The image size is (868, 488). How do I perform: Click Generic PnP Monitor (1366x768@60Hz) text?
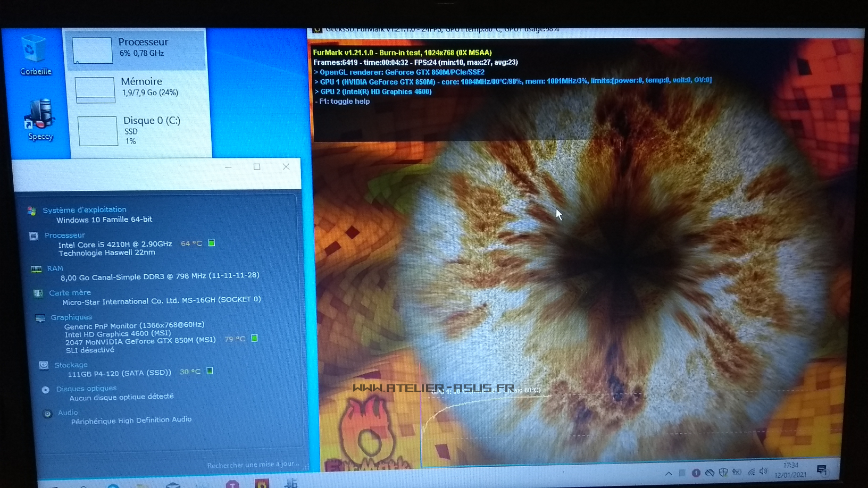[134, 325]
